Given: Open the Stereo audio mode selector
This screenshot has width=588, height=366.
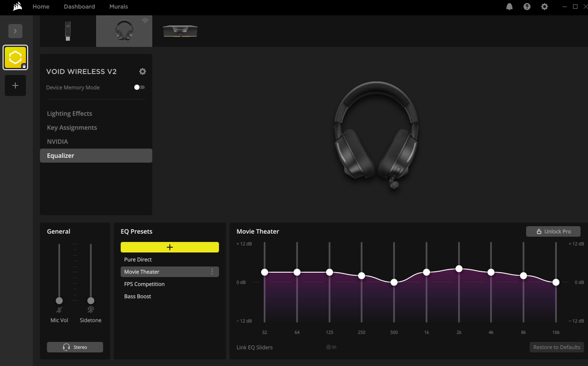Looking at the screenshot, I should [75, 347].
